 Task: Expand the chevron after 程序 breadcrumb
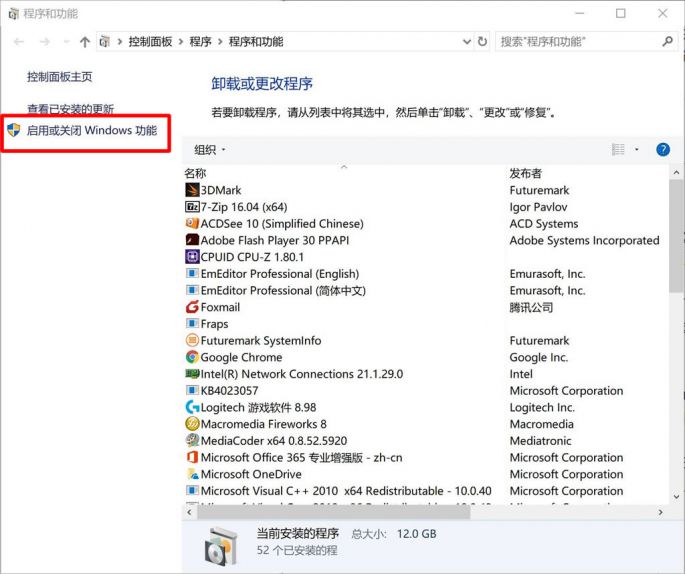220,42
